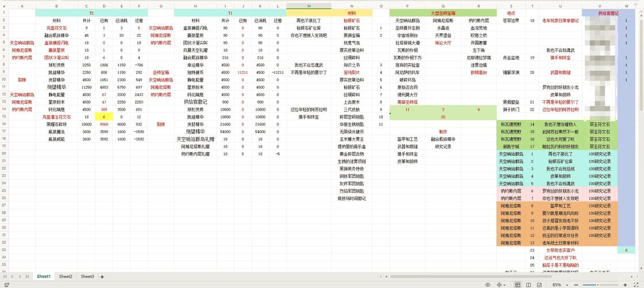This screenshot has height=288, width=644.
Task: Select row 15 header
Action: 4,117
